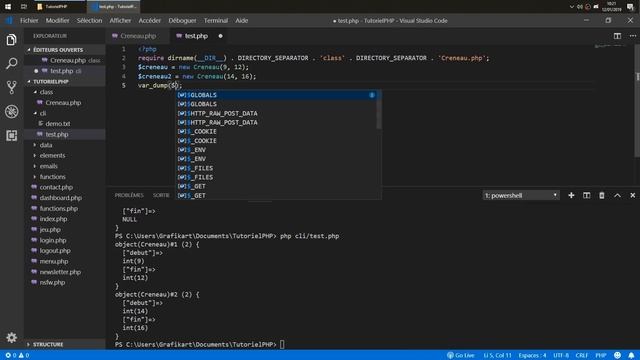The width and height of the screenshot is (640, 360).
Task: Create a new terminal with plus icon
Action: coord(571,196)
